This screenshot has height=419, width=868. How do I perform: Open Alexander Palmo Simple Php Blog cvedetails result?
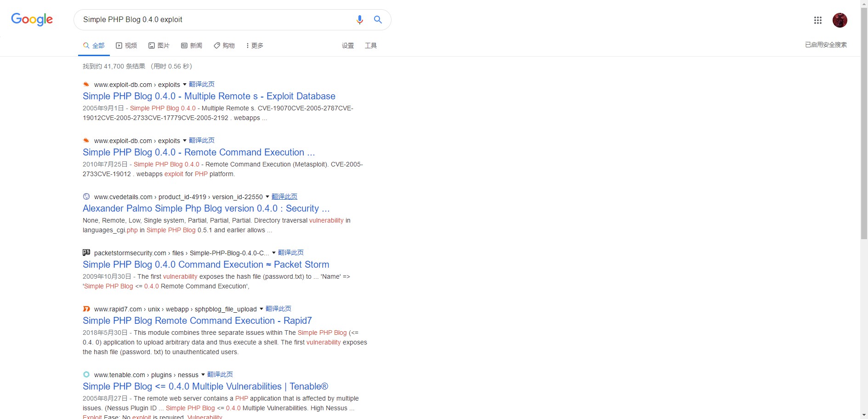click(x=206, y=208)
